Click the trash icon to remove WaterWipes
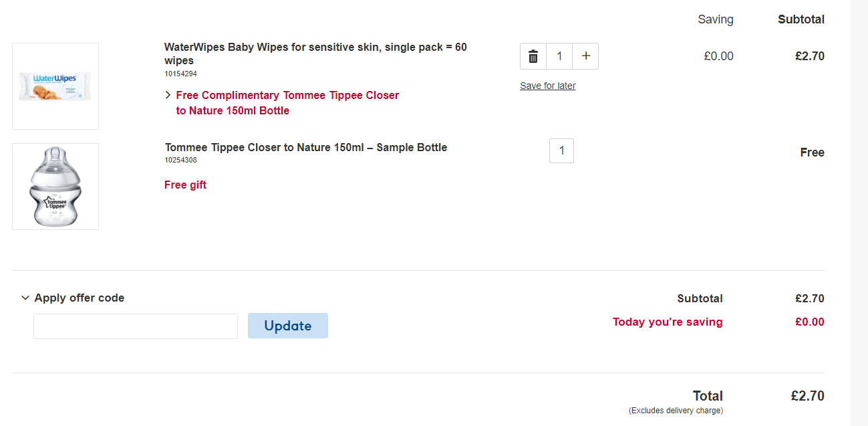 click(x=533, y=56)
